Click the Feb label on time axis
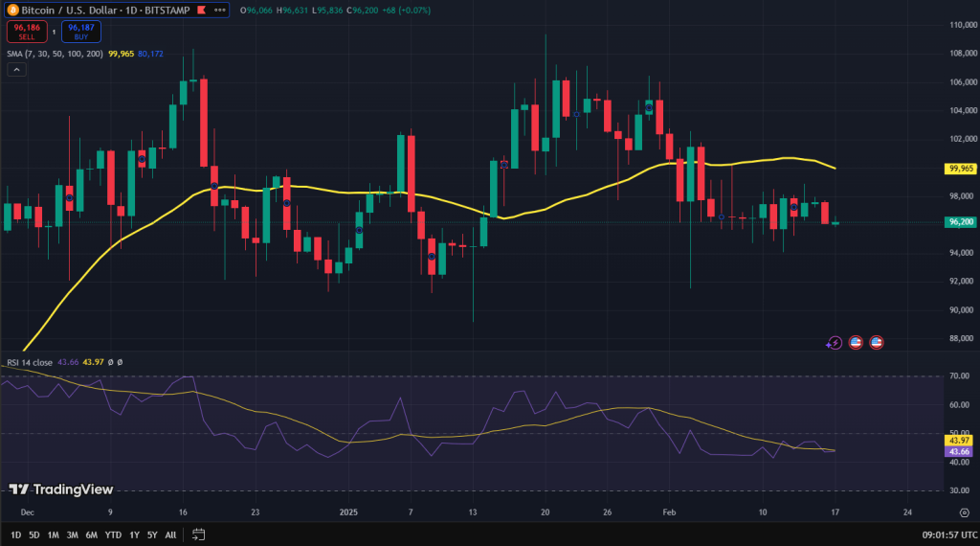This screenshot has height=546, width=980. [x=669, y=512]
